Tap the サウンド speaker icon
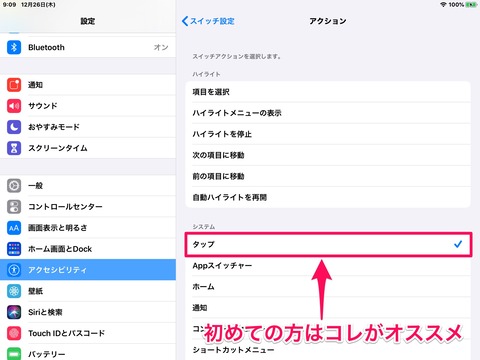Viewport: 480px width, 360px height. [x=14, y=106]
